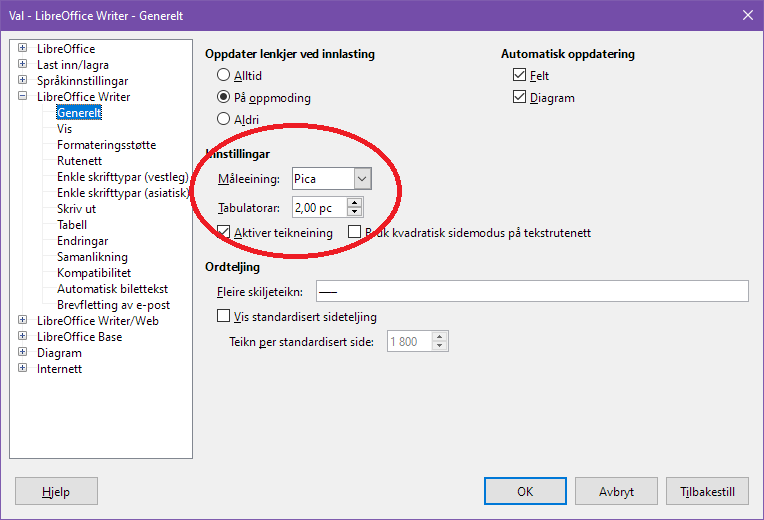Screen dimensions: 764x520
Task: Toggle the Felt checkbox
Action: (x=519, y=75)
